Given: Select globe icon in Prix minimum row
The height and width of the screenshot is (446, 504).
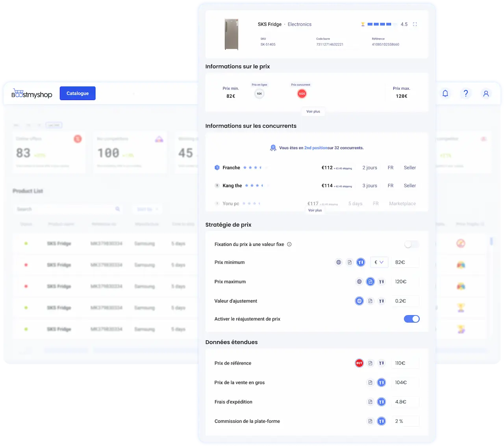Looking at the screenshot, I should [x=339, y=262].
